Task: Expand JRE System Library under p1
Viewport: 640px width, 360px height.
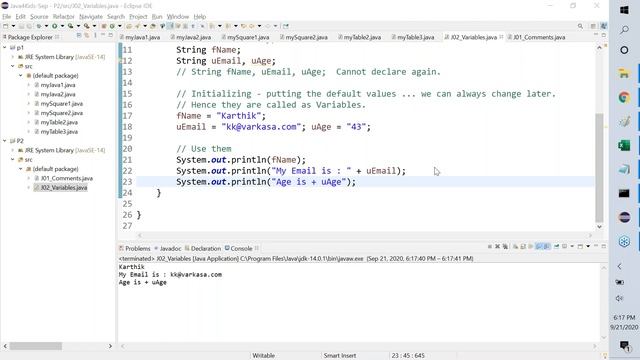Action: tap(13, 57)
